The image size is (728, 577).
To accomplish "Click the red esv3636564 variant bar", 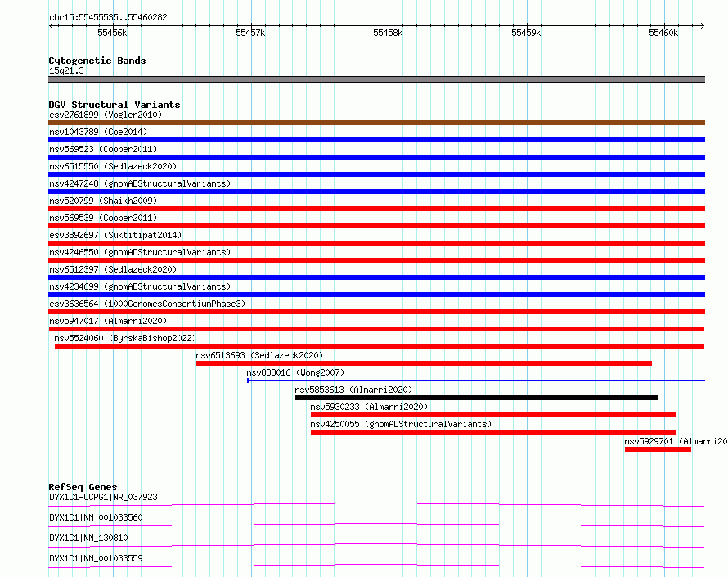I will pyautogui.click(x=376, y=312).
